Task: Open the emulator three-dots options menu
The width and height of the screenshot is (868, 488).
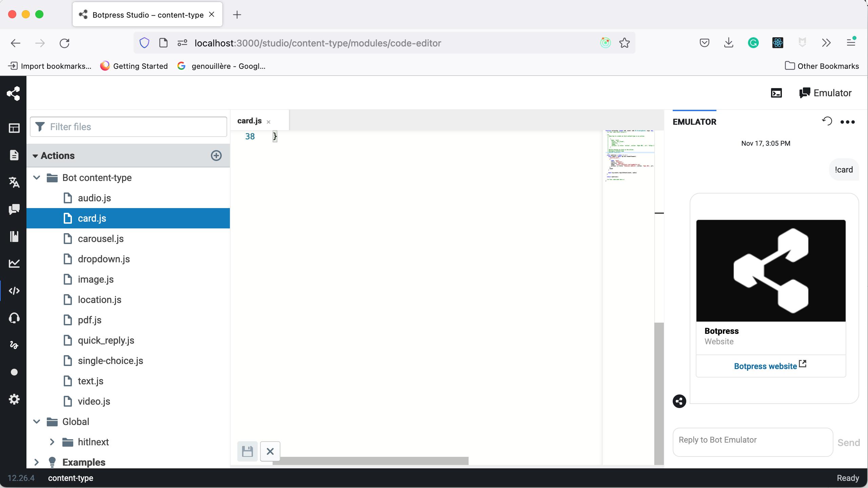Action: point(847,122)
